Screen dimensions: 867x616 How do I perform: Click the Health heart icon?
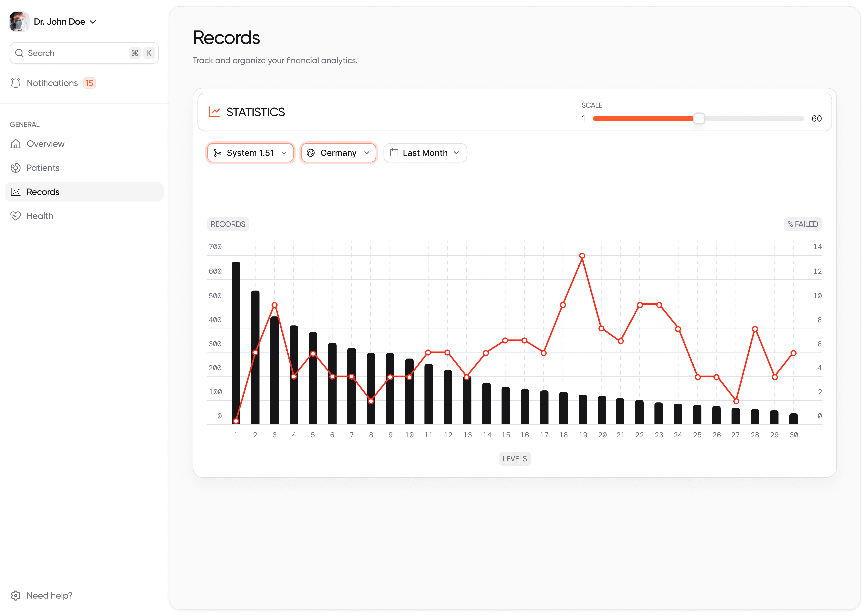16,216
